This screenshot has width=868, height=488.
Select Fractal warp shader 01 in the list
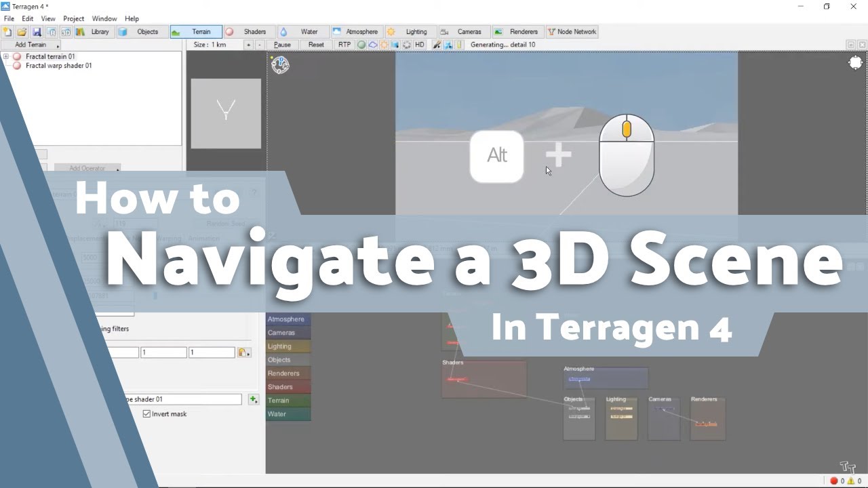pos(58,66)
